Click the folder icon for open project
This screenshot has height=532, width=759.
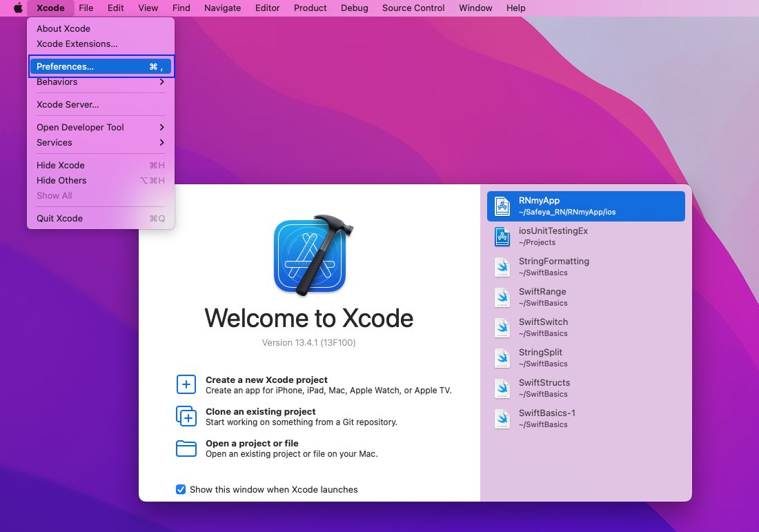point(186,449)
